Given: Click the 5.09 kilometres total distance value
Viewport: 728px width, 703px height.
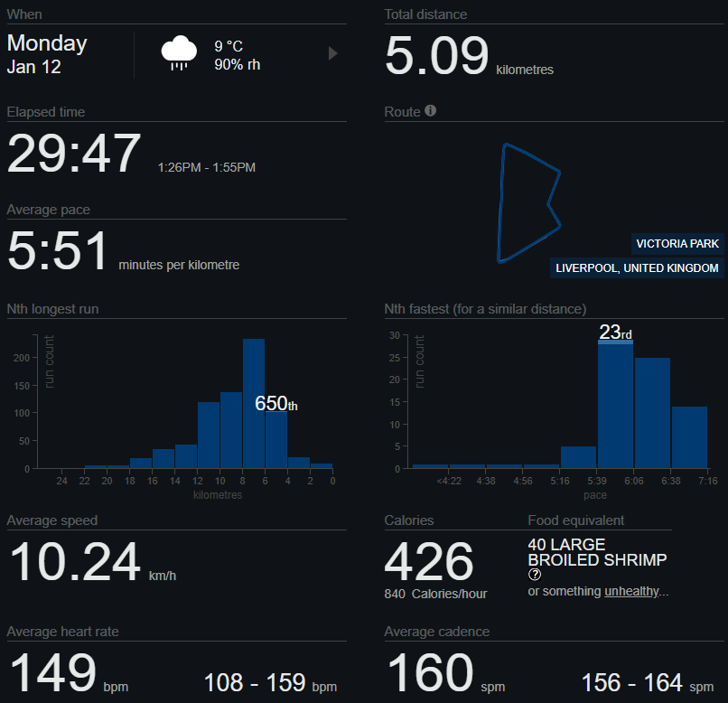Looking at the screenshot, I should 437,57.
